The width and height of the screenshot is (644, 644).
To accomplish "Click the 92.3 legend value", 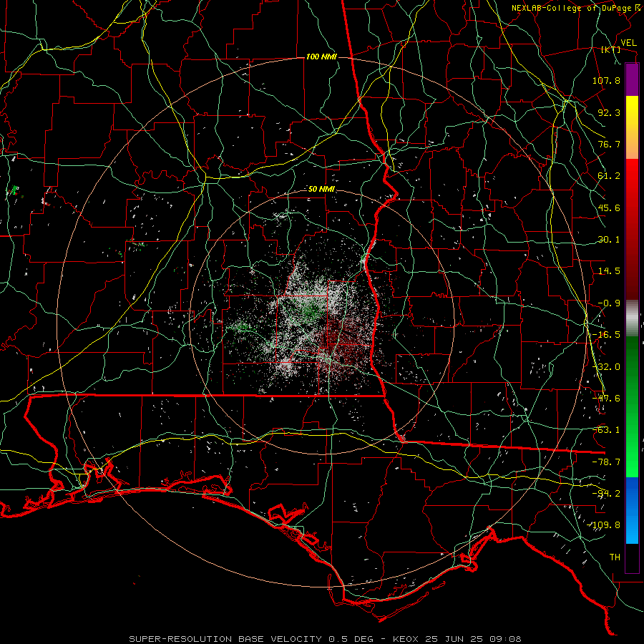I will point(609,112).
